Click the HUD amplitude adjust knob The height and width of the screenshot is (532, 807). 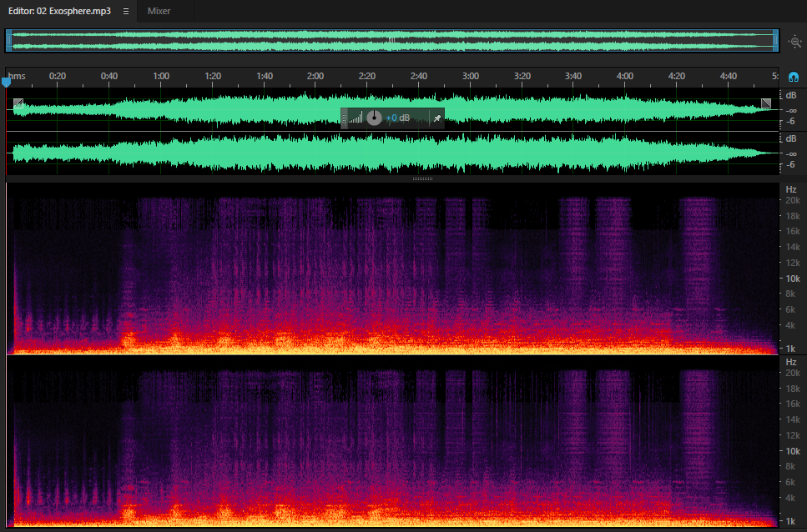(374, 118)
